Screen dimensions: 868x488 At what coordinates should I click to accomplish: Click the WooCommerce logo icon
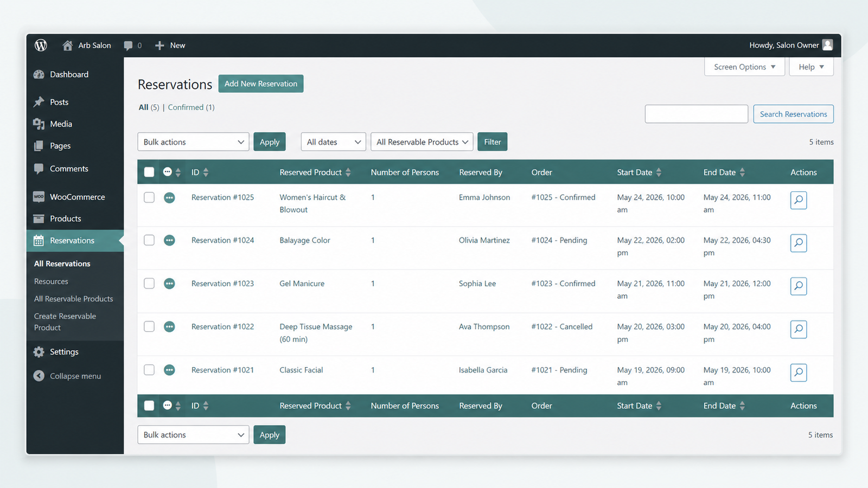click(x=39, y=197)
